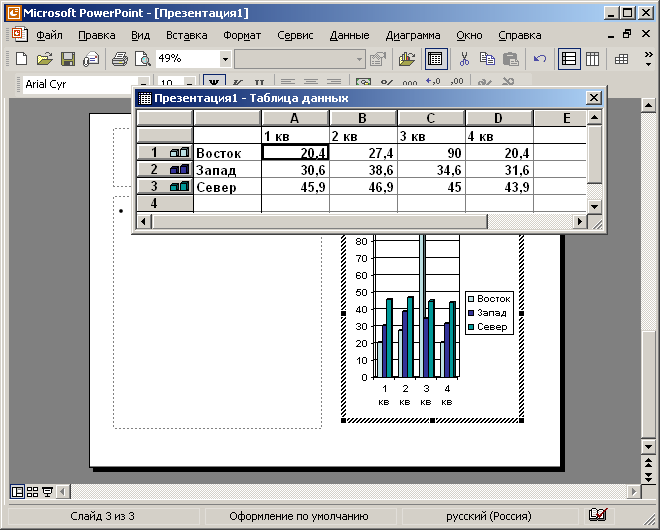Toggle the By Row series button
This screenshot has height=530, width=660.
[x=569, y=59]
